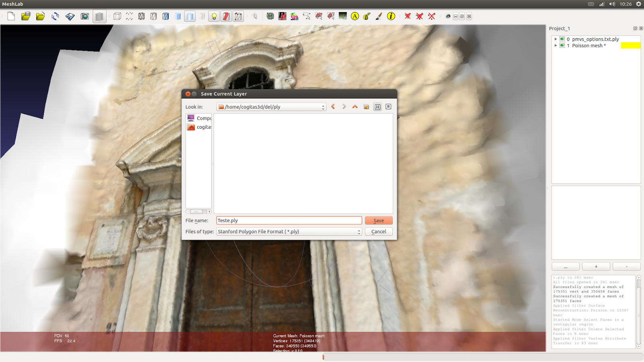This screenshot has width=644, height=362.
Task: Click the yellow circled A tool
Action: coord(355,16)
